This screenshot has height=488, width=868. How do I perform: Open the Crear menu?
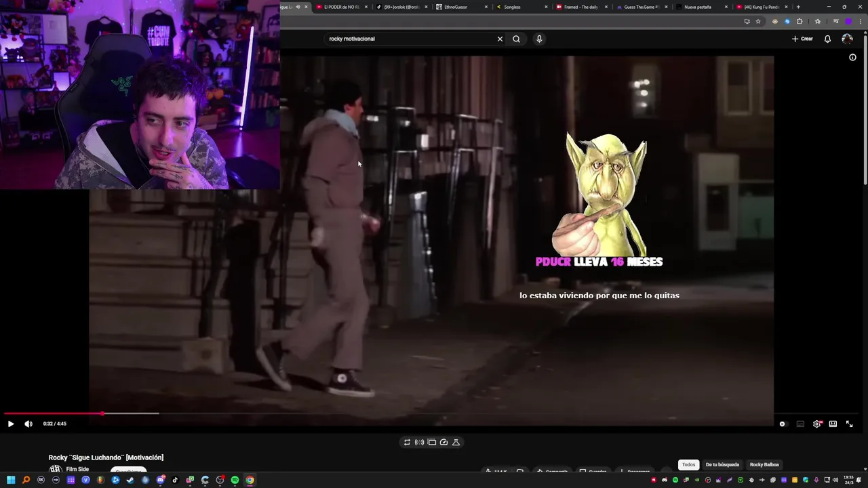point(802,39)
